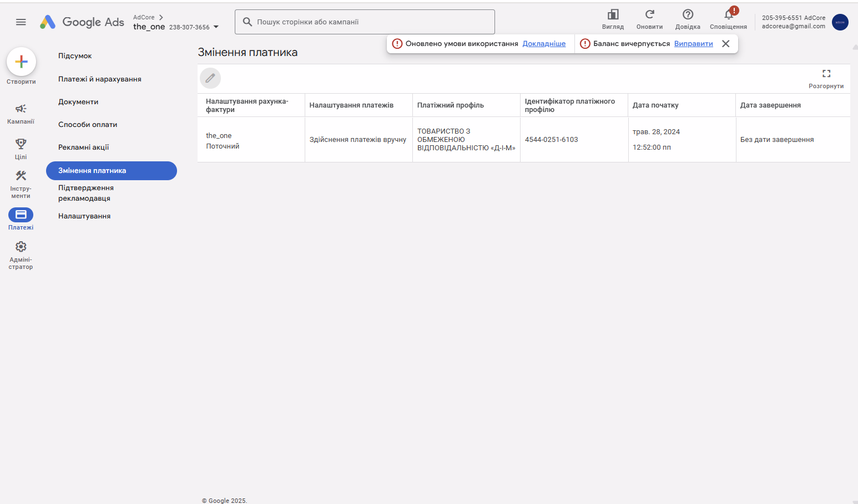The width and height of the screenshot is (858, 504).
Task: Click the balance running out warning icon
Action: (585, 44)
